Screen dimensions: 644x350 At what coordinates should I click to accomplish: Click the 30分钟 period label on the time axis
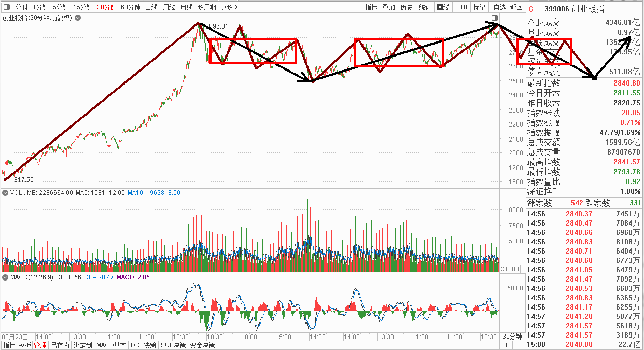click(x=511, y=336)
